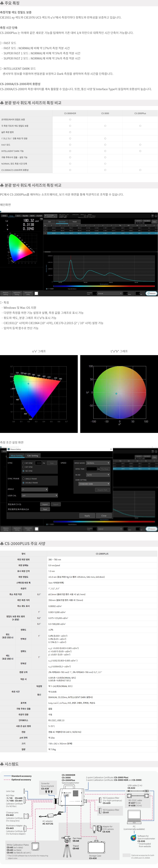Select the Trend tab above the data table
Viewport: 158px width, 868px height.
coord(74,222)
